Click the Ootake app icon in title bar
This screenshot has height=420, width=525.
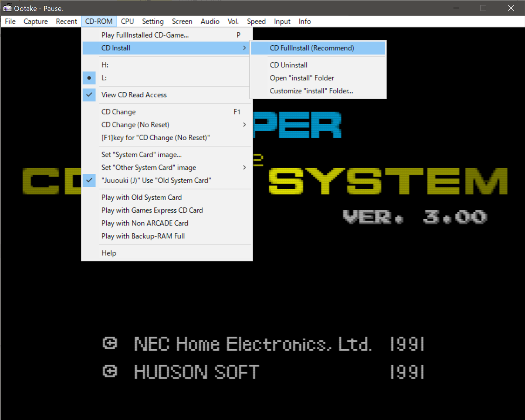(7, 8)
